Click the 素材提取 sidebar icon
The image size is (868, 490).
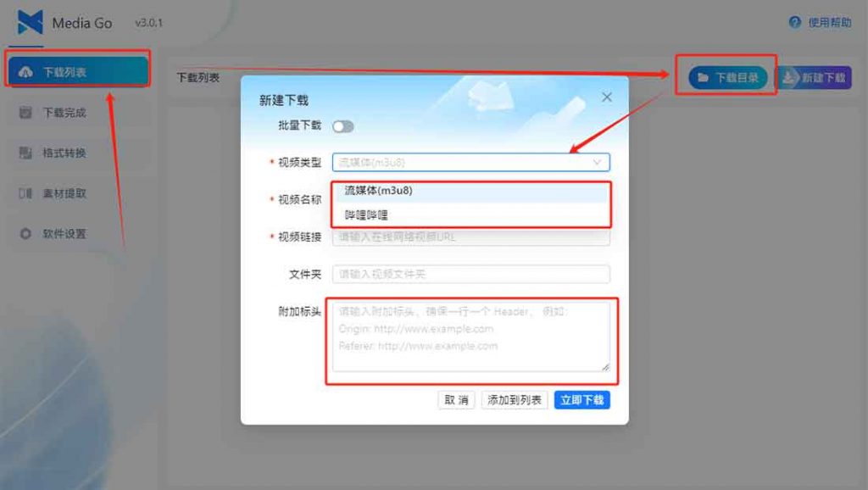click(x=25, y=193)
